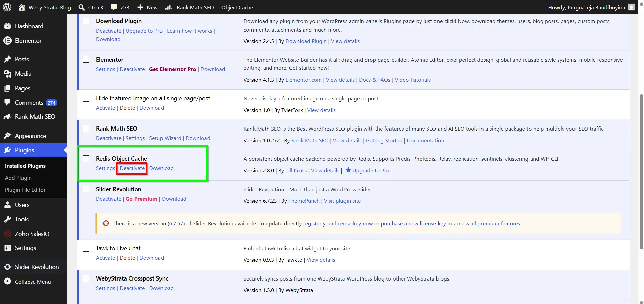
Task: Select the Slider Revolution plugin checkbox
Action: click(x=86, y=189)
